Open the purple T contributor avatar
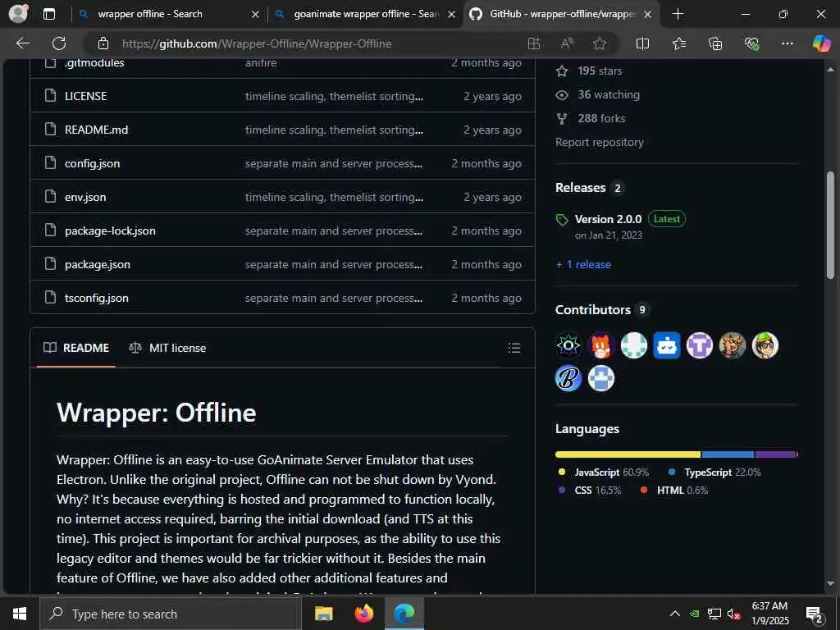The image size is (840, 630). [700, 345]
